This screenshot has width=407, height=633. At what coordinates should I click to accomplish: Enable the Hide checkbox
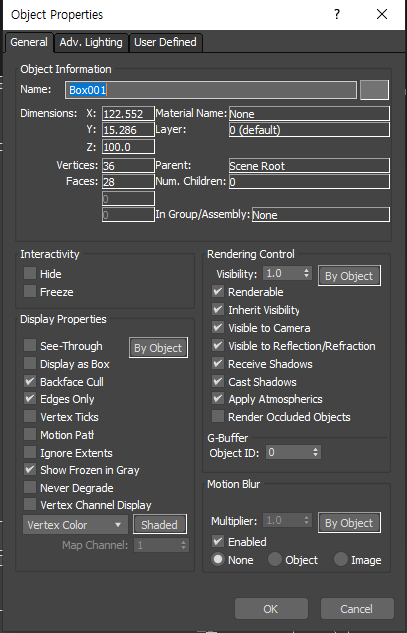click(x=30, y=274)
